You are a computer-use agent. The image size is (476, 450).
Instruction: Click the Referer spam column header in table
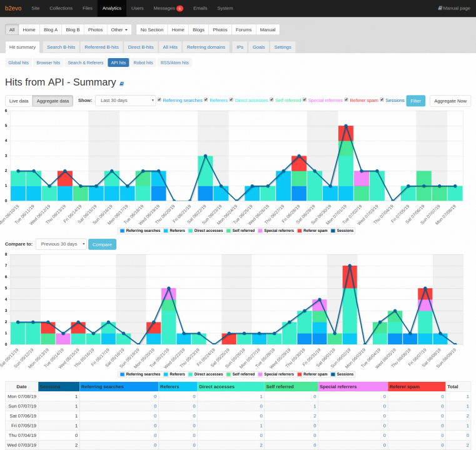tap(417, 387)
